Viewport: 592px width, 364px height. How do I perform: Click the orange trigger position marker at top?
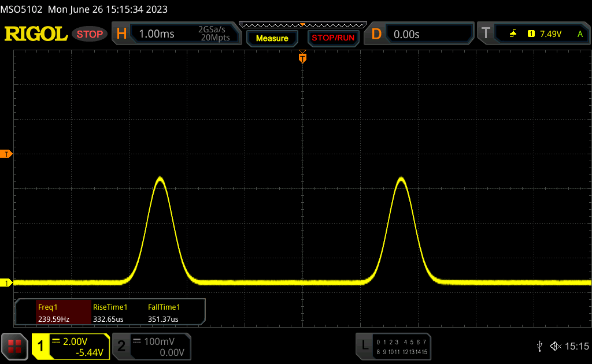[x=302, y=57]
